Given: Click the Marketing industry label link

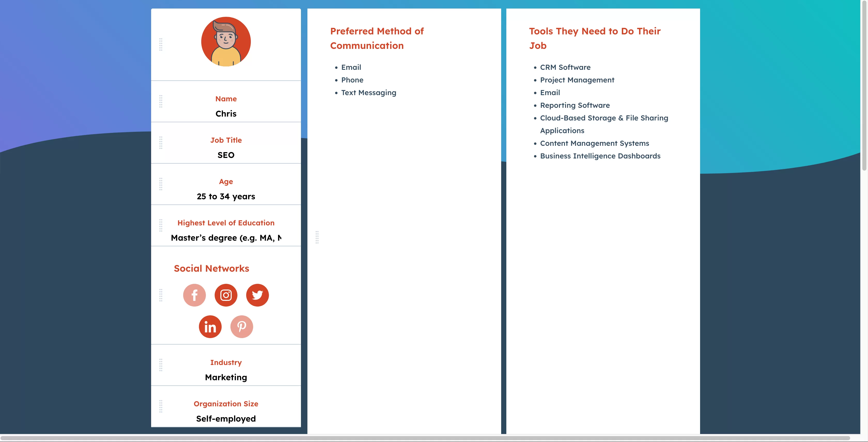Looking at the screenshot, I should point(226,377).
